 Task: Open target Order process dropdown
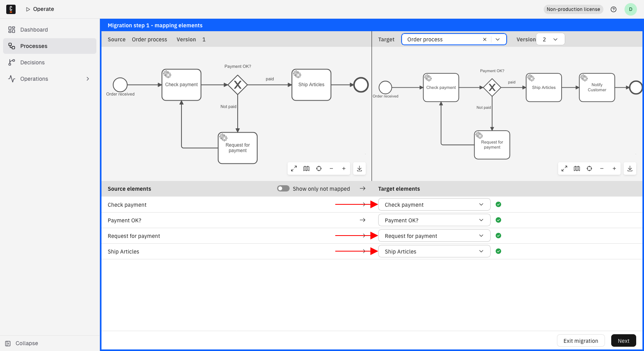pyautogui.click(x=498, y=39)
